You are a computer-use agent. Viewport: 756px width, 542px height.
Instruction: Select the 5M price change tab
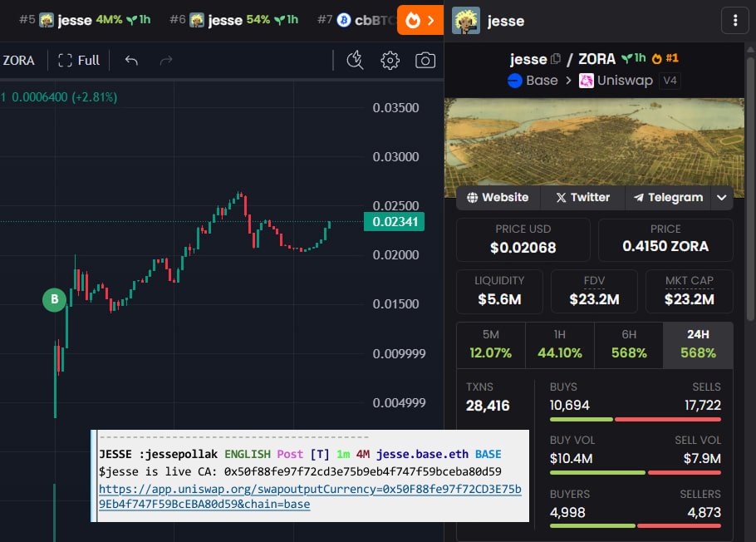(490, 345)
